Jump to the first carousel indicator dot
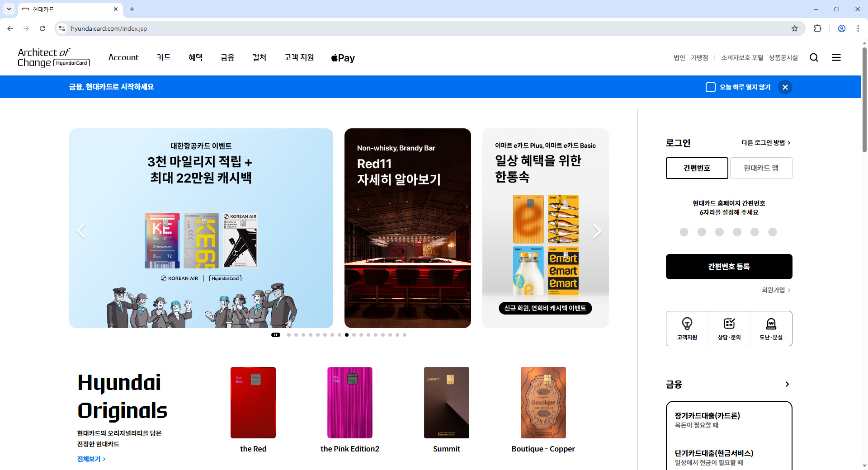868x470 pixels. pos(289,335)
